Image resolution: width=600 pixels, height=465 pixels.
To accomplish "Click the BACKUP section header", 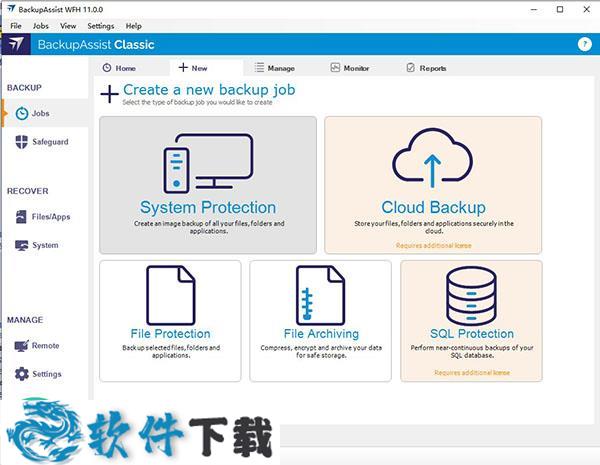I will [24, 88].
